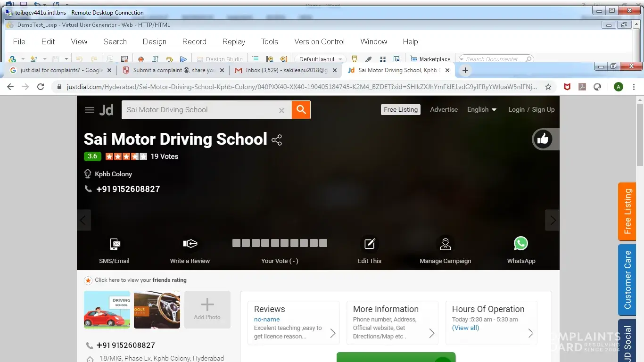Open the Replay menu
This screenshot has width=644, height=362.
(233, 41)
